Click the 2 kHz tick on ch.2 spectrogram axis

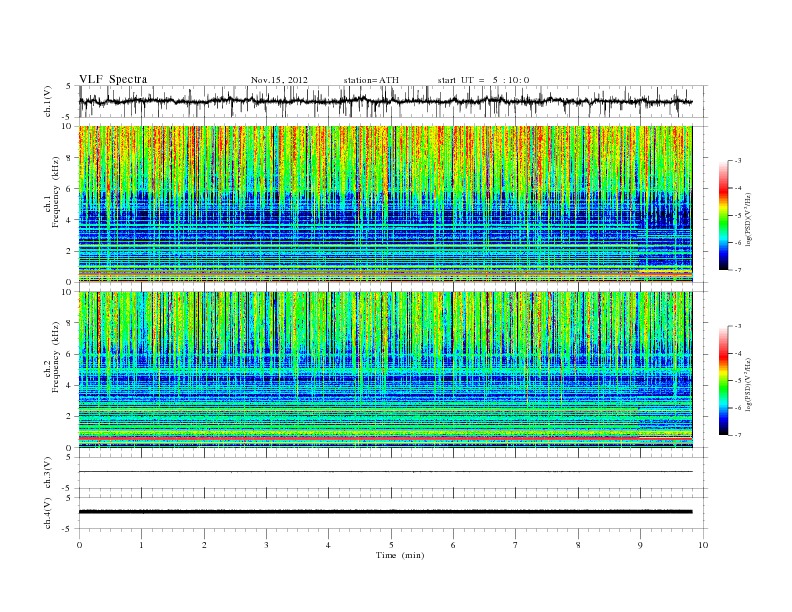tap(70, 416)
